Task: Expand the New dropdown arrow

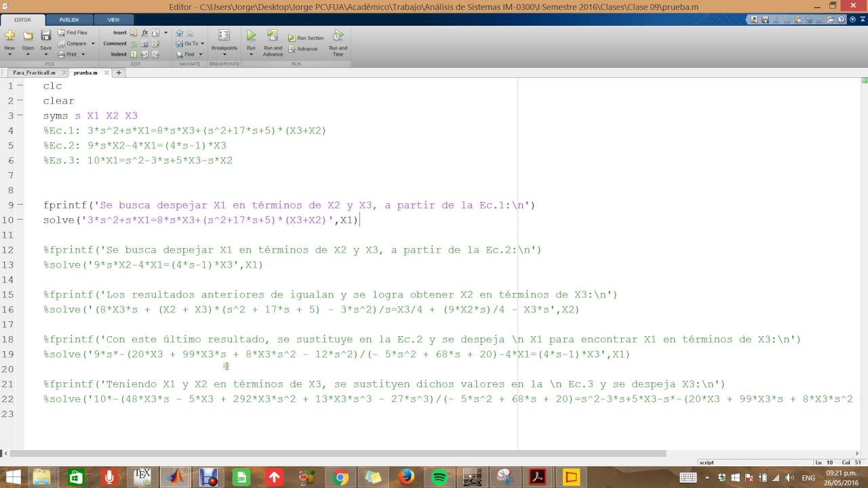Action: point(9,54)
